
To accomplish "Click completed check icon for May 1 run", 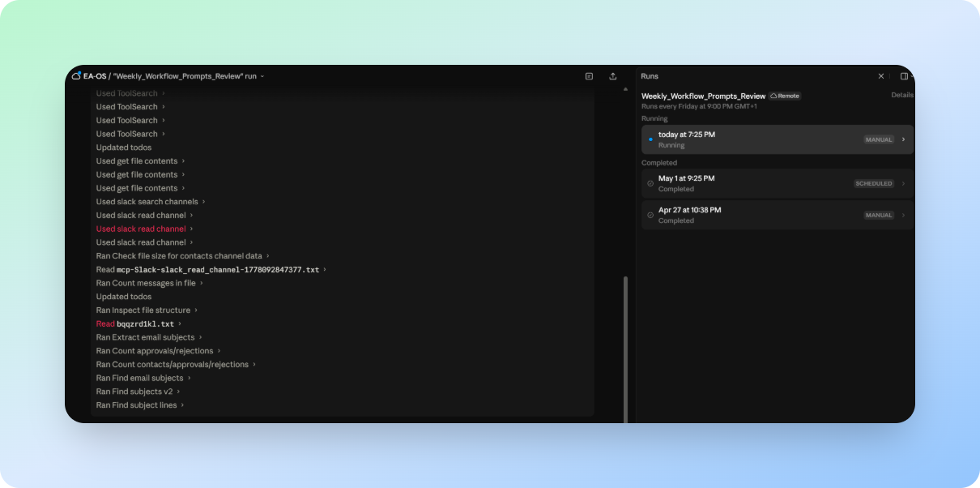I will pos(650,183).
